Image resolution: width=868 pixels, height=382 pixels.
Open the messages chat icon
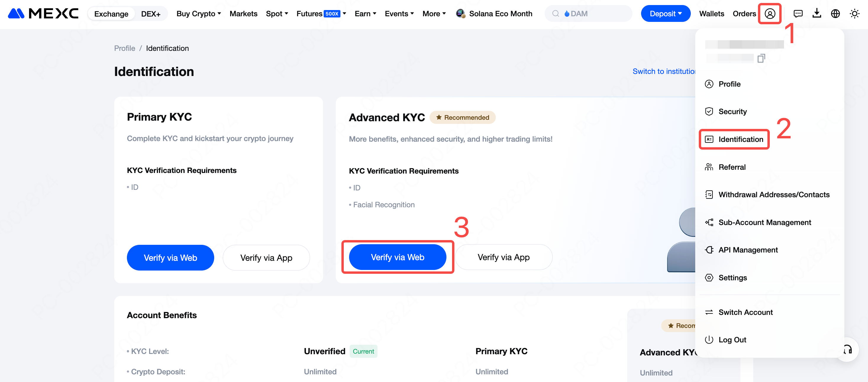tap(798, 14)
